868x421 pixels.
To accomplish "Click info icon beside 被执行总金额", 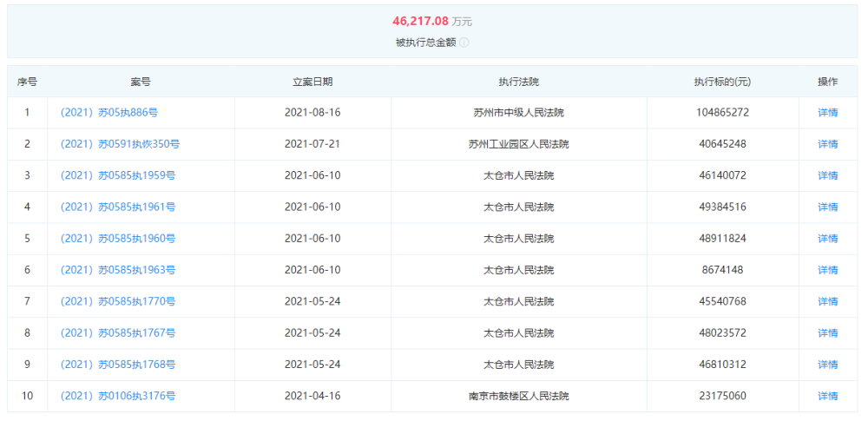I will (x=464, y=43).
